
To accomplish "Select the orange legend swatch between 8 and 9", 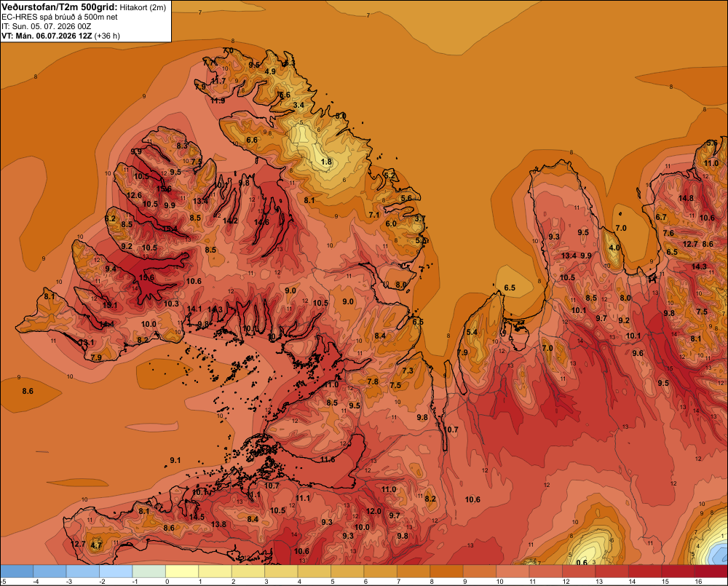I will tap(447, 571).
